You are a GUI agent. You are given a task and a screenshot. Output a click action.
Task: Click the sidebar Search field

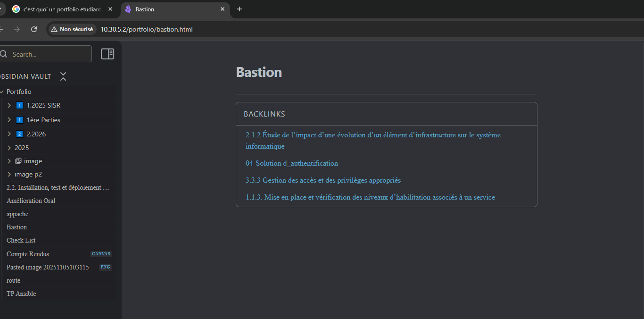[50, 54]
